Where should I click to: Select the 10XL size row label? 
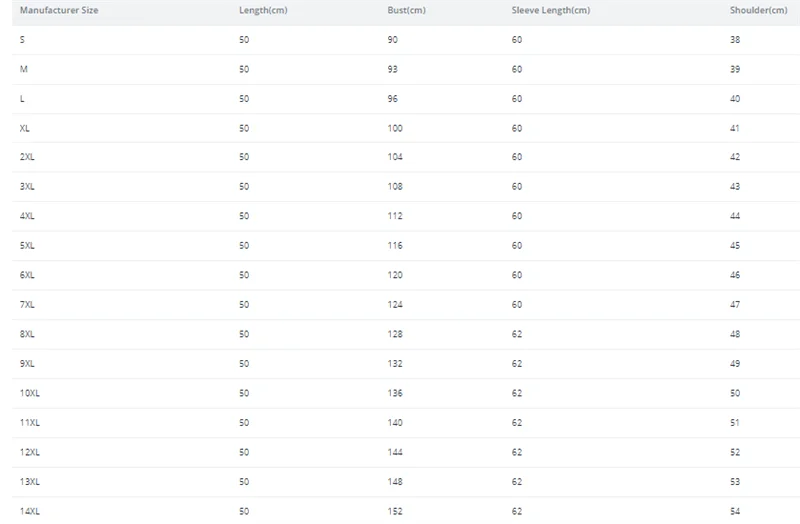(30, 393)
